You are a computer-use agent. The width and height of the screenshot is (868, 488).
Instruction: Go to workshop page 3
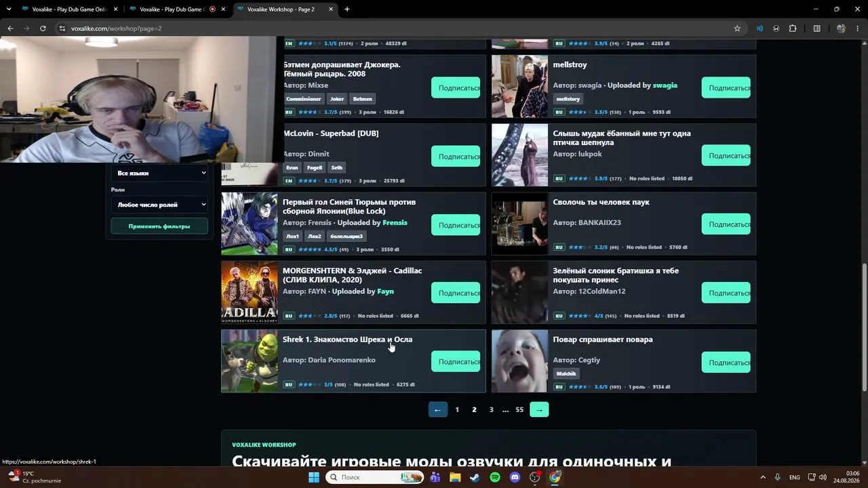(x=492, y=409)
